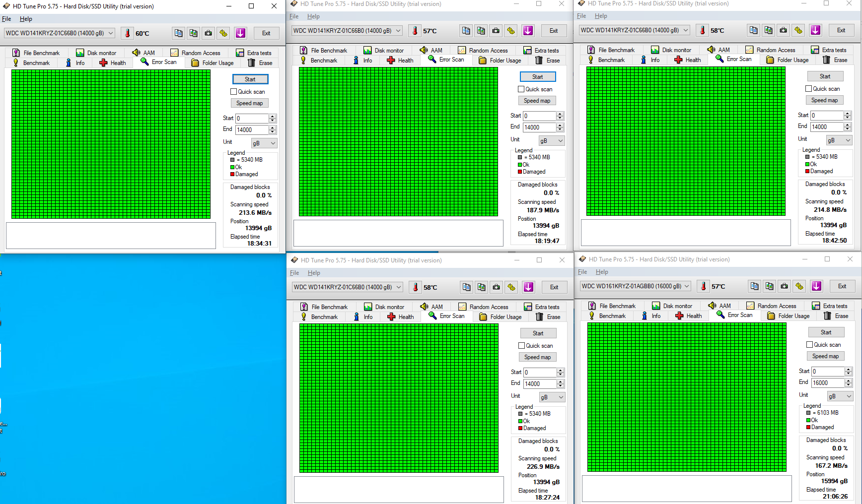
Task: Open the Help menu in the active 60°C window
Action: tap(26, 19)
